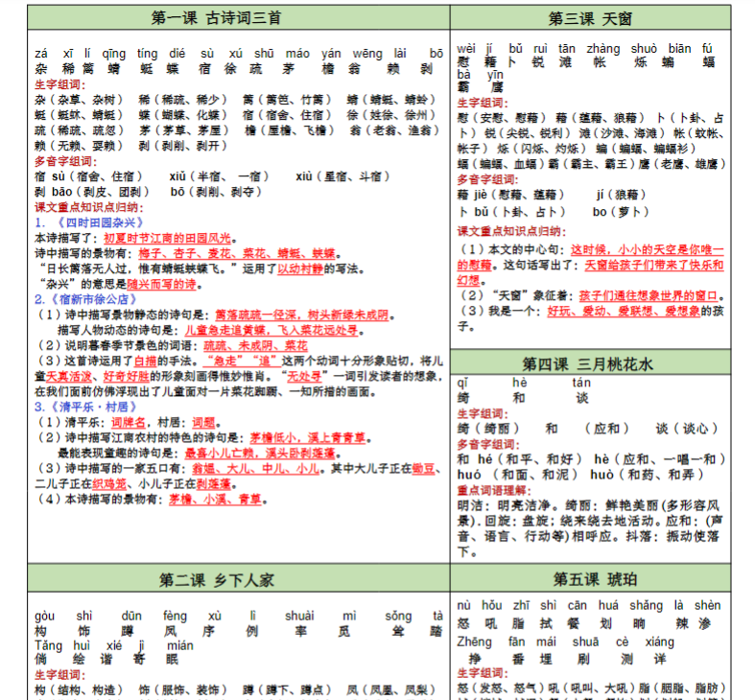This screenshot has height=700, width=755.
Task: Click the polyphone entry xiù(星宿、斗宿)
Action: [x=342, y=176]
